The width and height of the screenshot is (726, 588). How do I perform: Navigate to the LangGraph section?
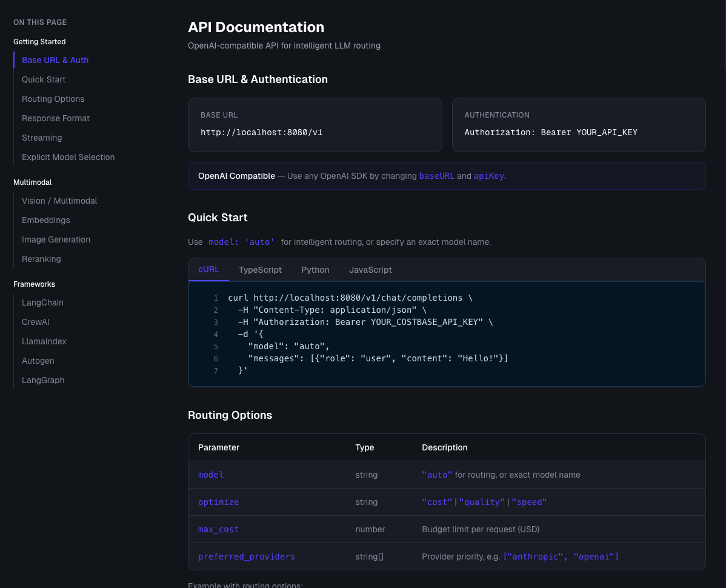click(43, 380)
